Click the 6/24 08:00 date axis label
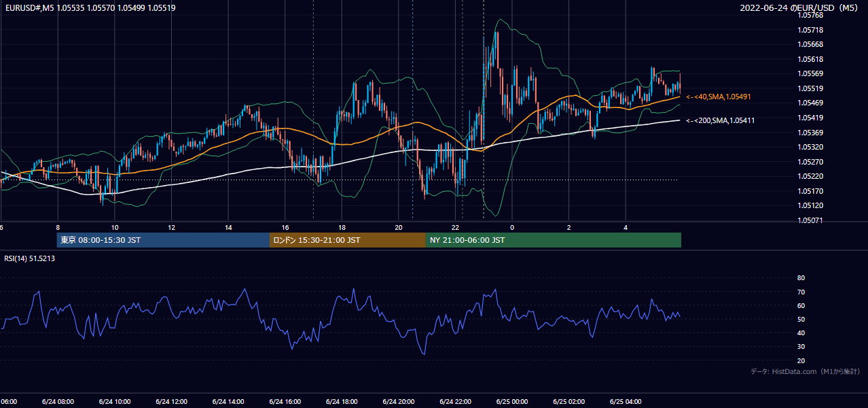The image size is (868, 408). 58,402
